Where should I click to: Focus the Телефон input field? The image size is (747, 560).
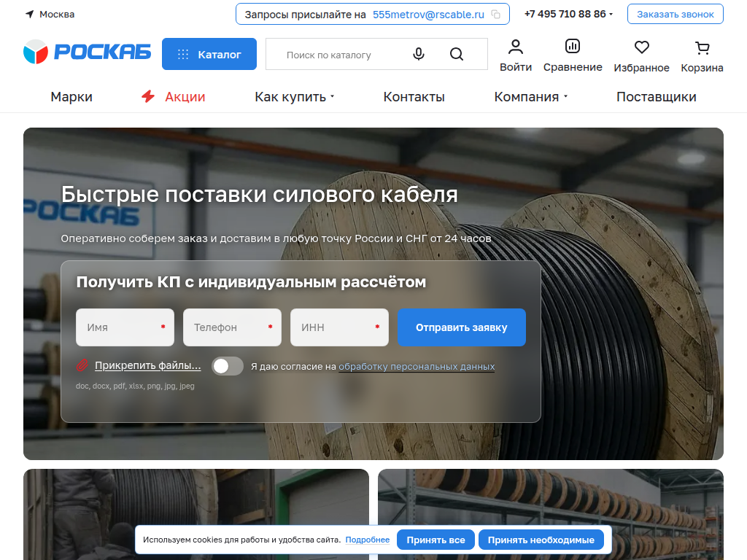232,327
